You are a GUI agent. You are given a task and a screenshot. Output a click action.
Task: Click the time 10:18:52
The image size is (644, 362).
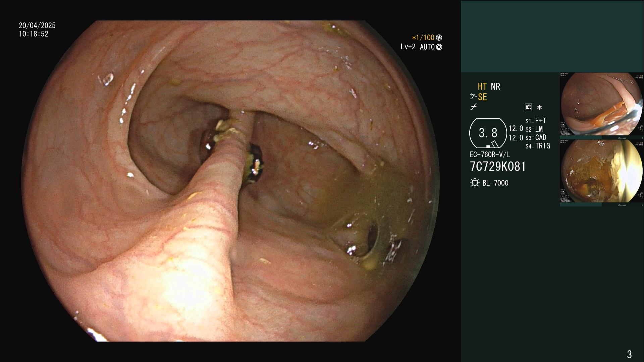click(34, 34)
